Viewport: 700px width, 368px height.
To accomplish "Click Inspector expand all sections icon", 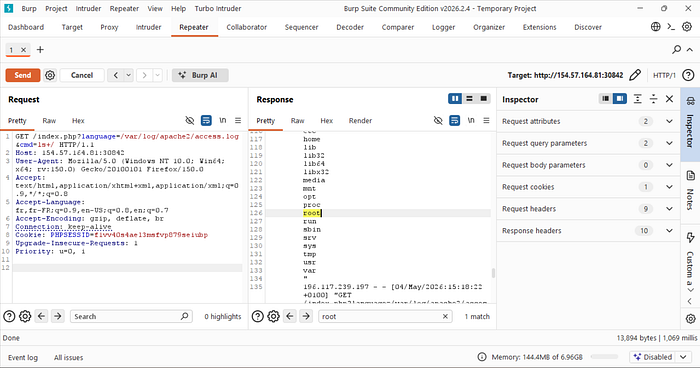I will (x=638, y=99).
